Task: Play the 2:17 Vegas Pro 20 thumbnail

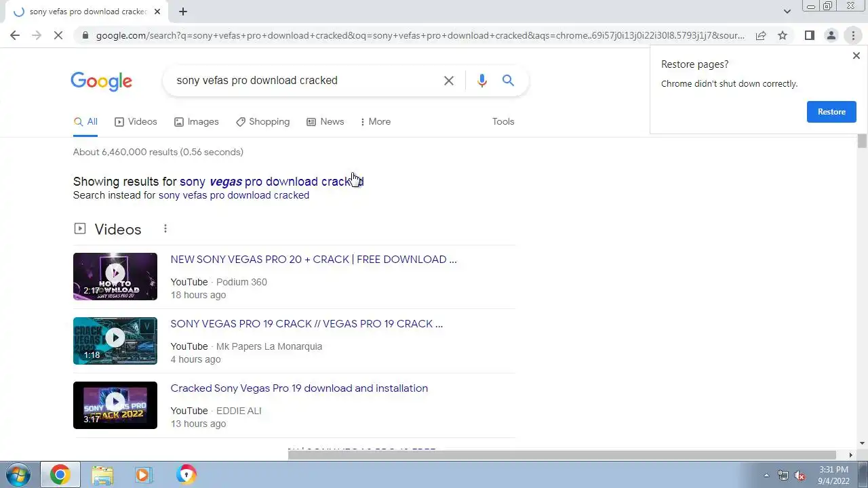Action: (115, 277)
